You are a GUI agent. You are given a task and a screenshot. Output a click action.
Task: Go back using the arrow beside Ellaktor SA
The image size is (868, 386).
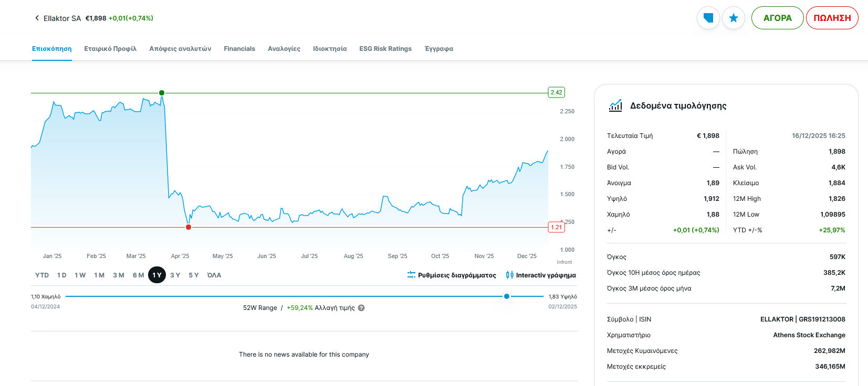click(x=37, y=18)
